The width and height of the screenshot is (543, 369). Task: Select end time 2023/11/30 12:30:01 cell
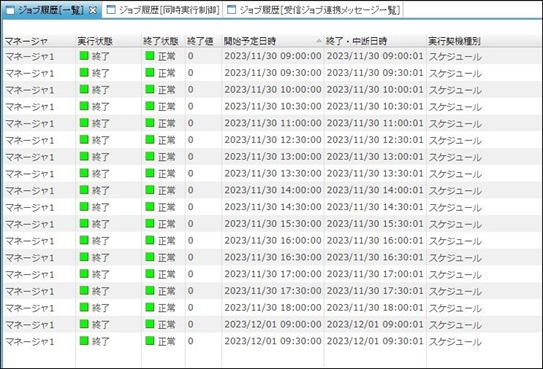(x=375, y=140)
